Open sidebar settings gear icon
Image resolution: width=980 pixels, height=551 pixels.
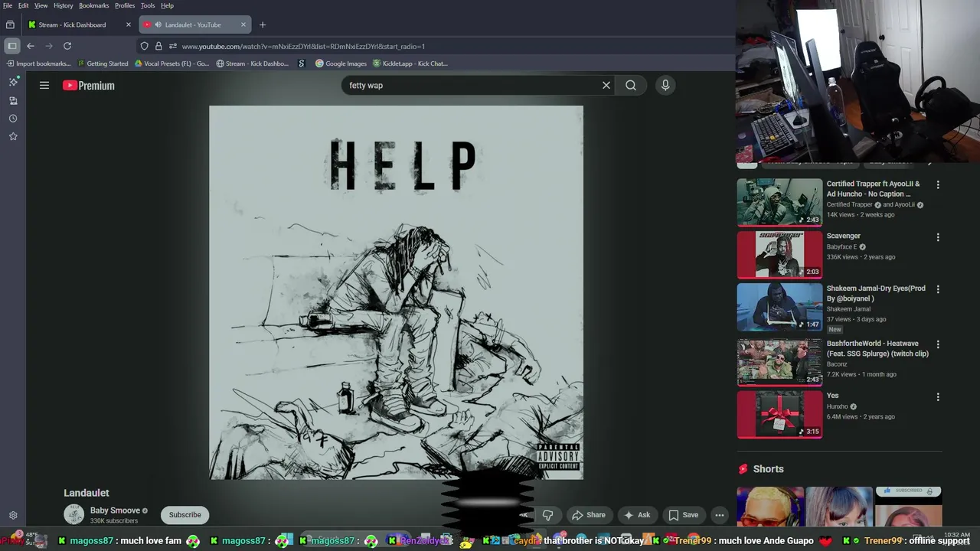[x=13, y=516]
